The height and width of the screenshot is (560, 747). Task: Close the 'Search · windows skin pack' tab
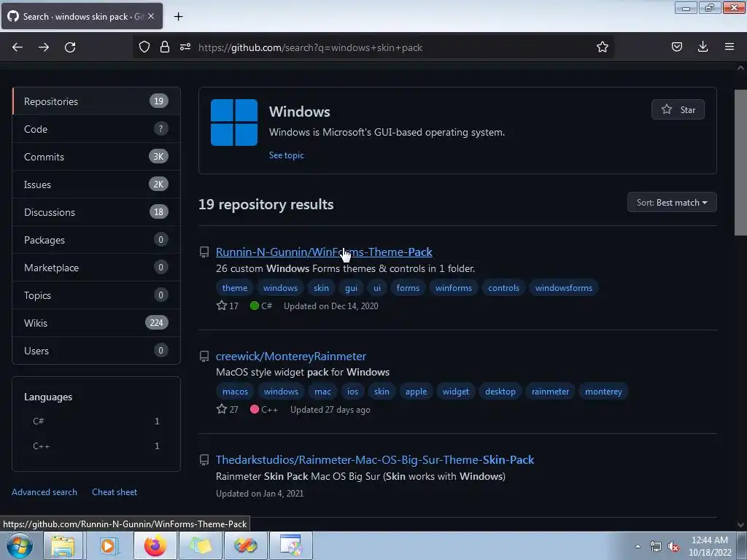point(150,16)
